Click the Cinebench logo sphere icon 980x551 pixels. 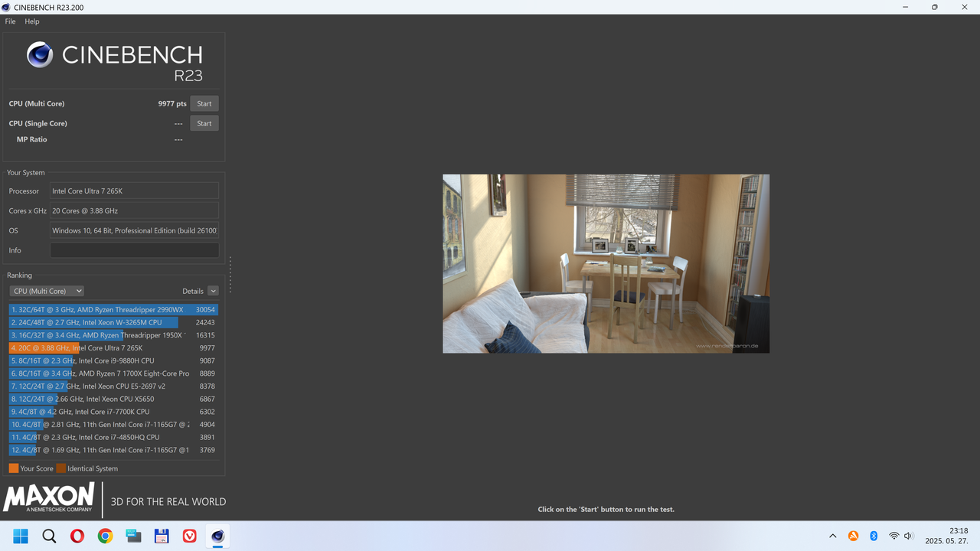point(40,55)
